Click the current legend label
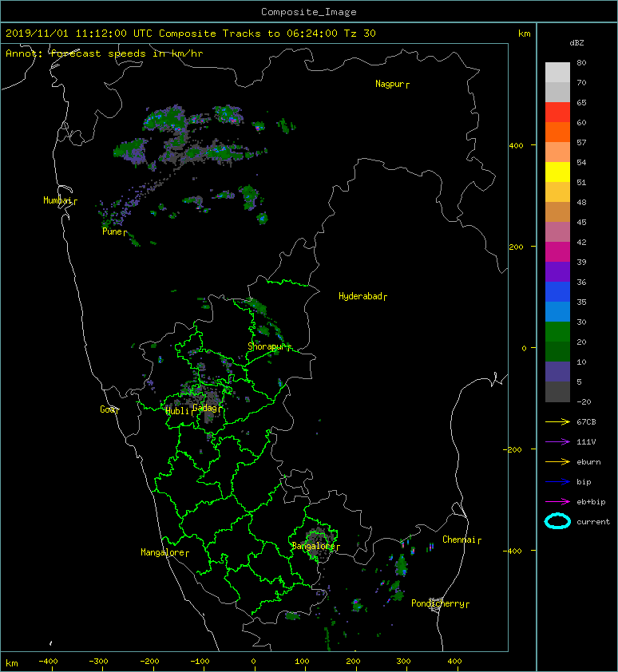Image resolution: width=618 pixels, height=672 pixels. coord(593,522)
